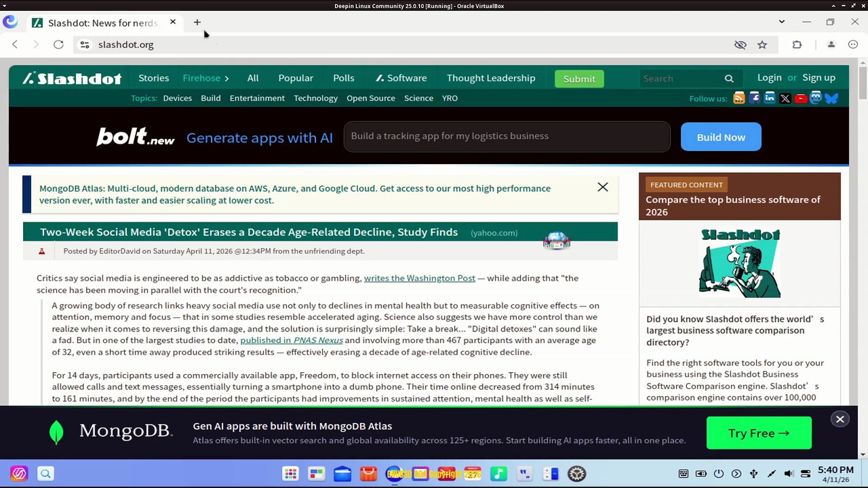Image resolution: width=868 pixels, height=488 pixels.
Task: Click the Slashdot mascot featured content image
Action: pos(740,263)
